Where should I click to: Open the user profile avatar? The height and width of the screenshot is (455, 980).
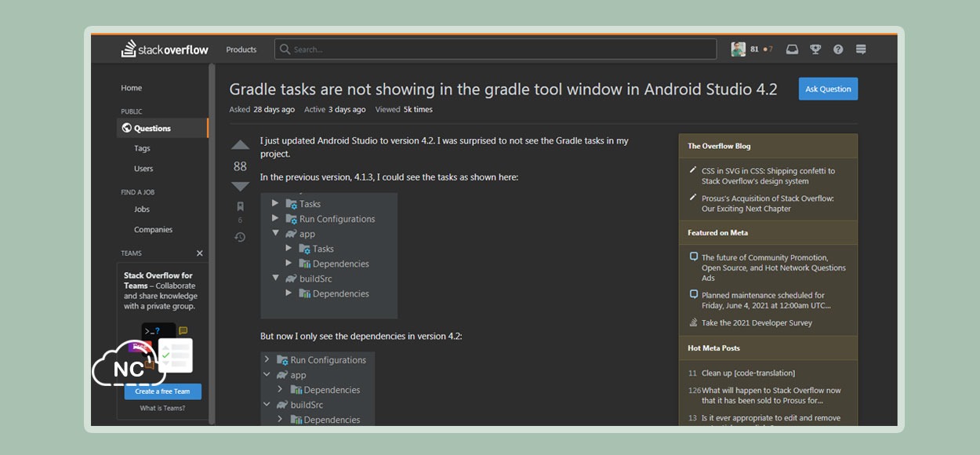[739, 49]
